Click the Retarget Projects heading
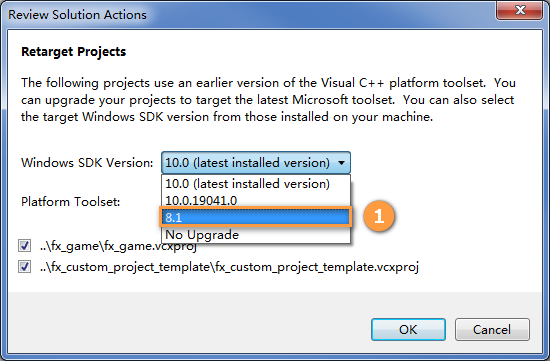Viewport: 550px width, 361px height. 73,52
